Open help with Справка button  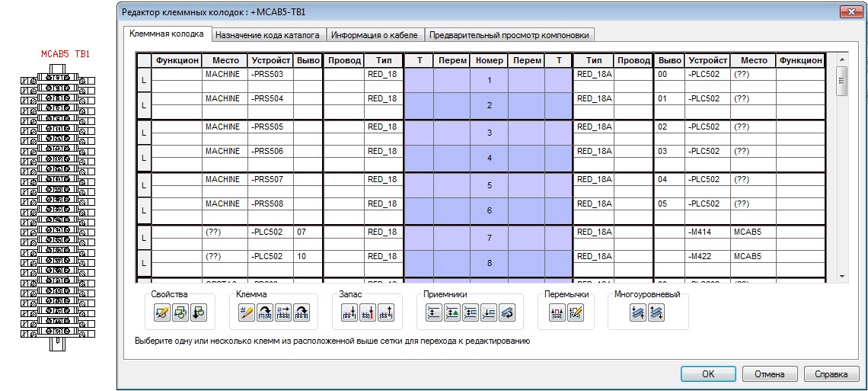(831, 374)
